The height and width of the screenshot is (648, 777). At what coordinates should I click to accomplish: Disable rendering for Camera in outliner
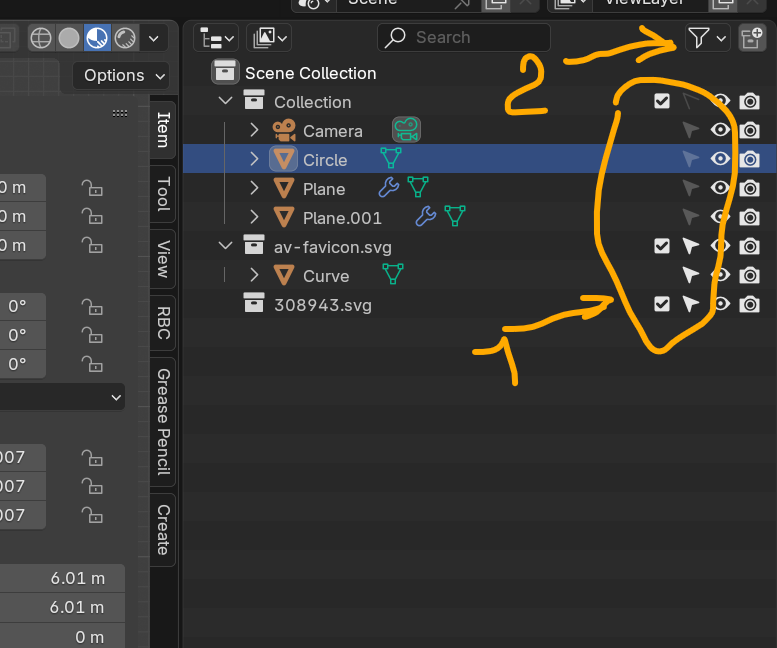[750, 130]
